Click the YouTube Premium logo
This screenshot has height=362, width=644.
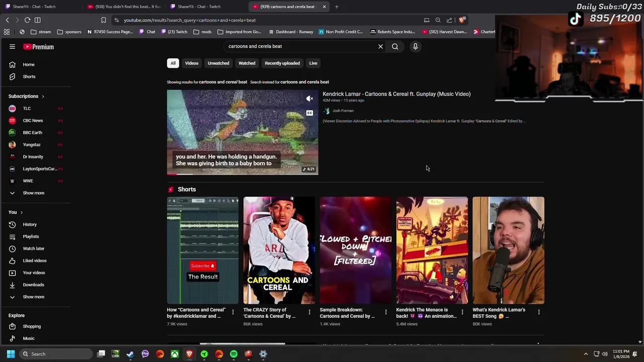[x=39, y=47]
